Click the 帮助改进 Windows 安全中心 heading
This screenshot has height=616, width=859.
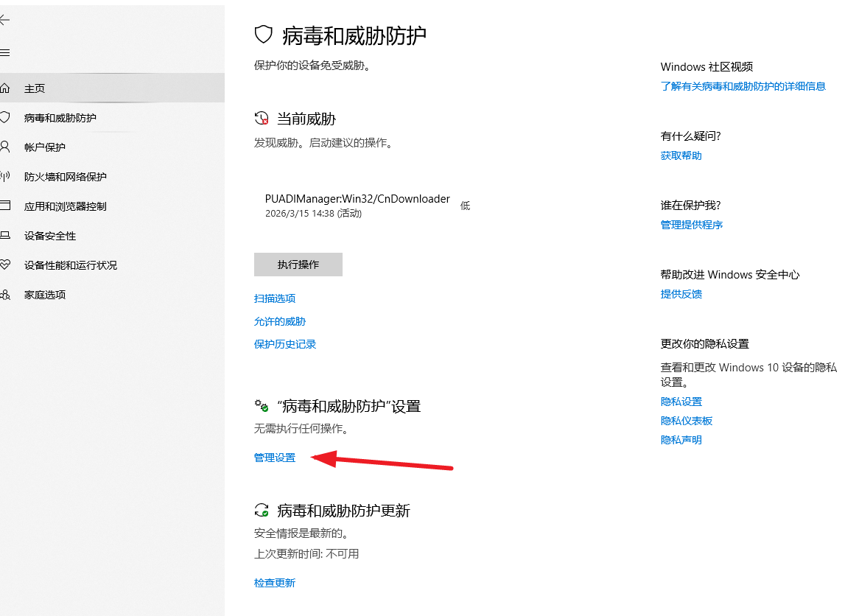730,275
